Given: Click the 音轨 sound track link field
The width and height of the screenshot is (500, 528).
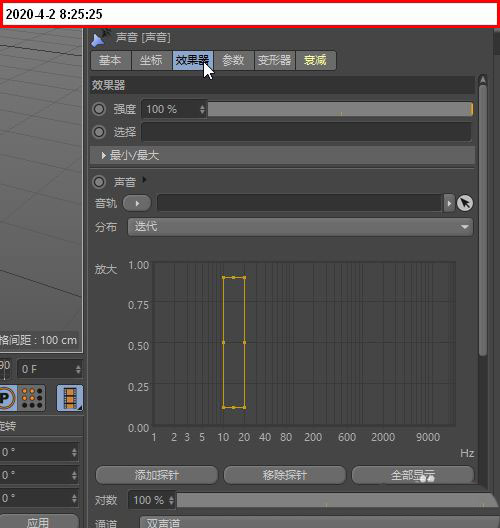Looking at the screenshot, I should click(x=299, y=203).
